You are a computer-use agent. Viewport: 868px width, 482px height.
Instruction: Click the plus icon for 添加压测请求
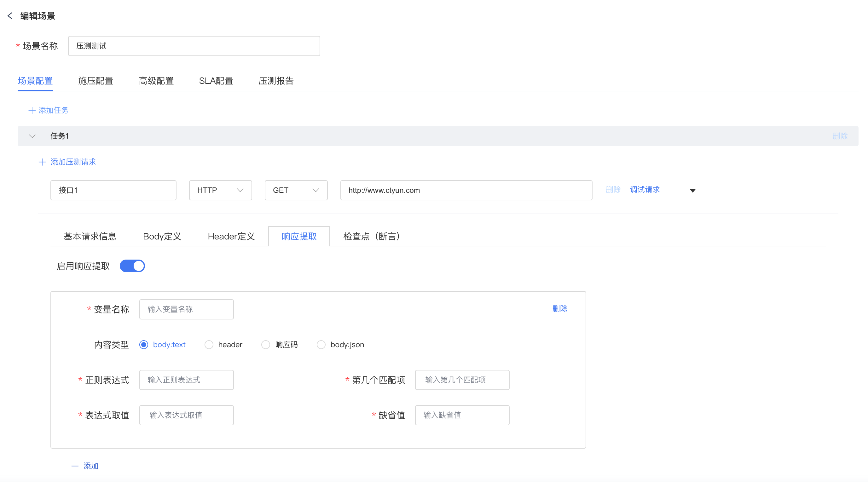(x=42, y=162)
